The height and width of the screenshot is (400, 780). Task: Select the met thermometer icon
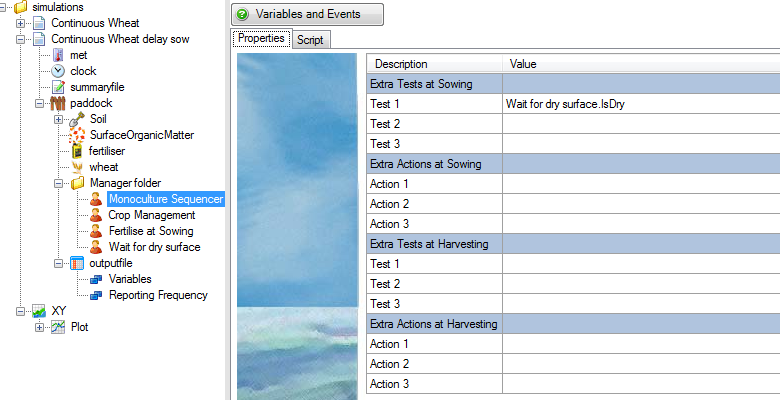(58, 55)
